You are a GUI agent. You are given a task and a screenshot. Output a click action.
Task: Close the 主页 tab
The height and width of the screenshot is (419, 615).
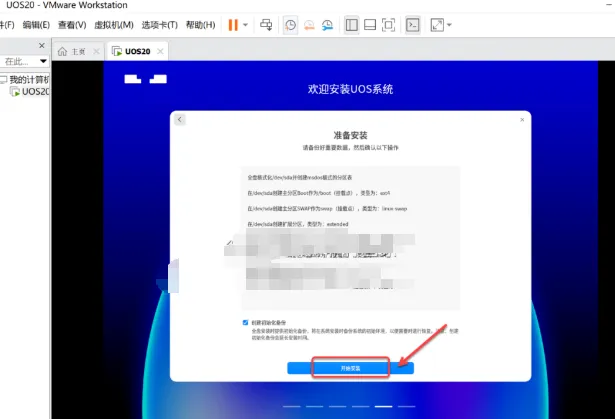(x=96, y=51)
